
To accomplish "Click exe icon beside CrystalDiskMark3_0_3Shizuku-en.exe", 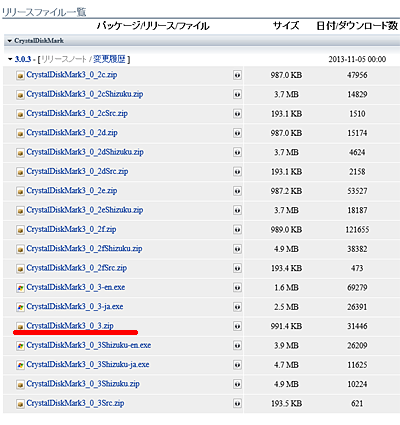I will [20, 346].
